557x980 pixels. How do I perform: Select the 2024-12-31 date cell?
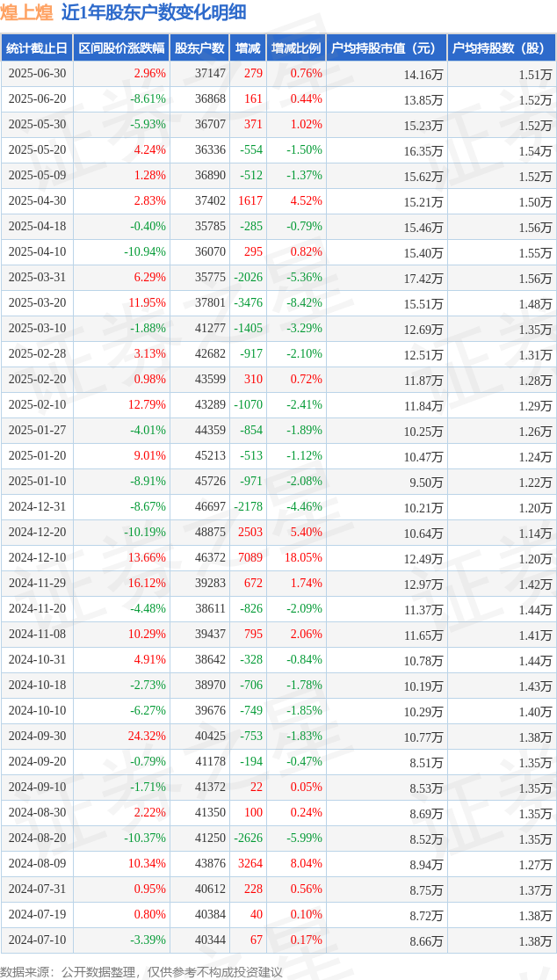37,506
